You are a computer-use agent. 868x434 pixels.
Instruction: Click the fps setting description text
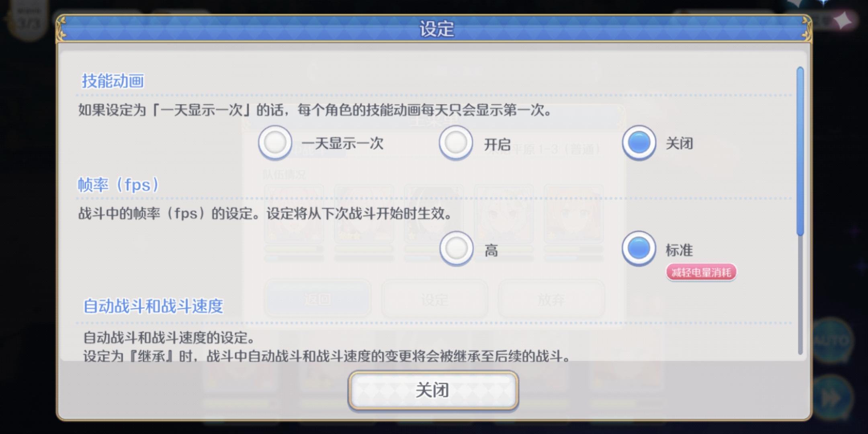click(x=266, y=213)
